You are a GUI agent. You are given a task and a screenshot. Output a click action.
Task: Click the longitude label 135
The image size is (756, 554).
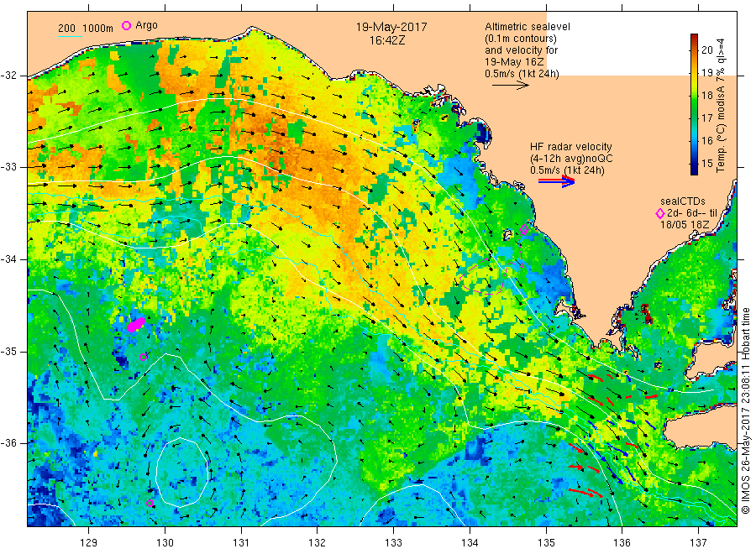click(546, 543)
